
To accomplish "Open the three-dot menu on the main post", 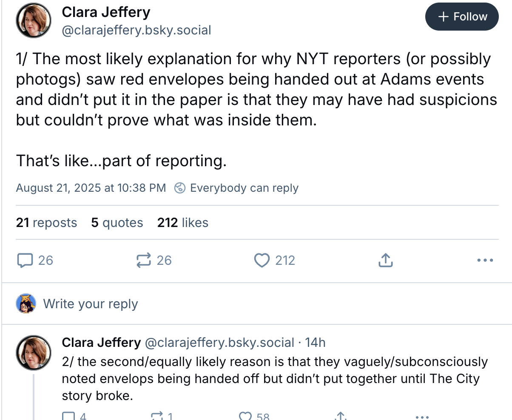I will pyautogui.click(x=485, y=260).
